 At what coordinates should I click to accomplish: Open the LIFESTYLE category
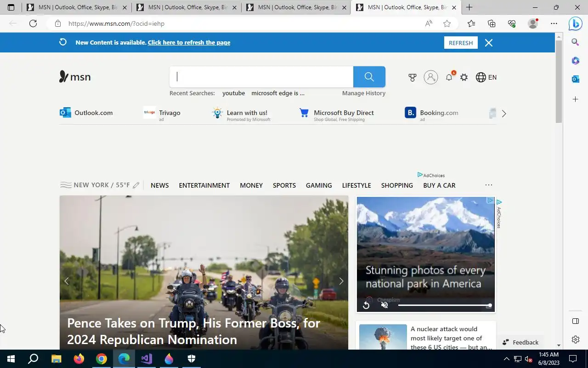tap(356, 185)
